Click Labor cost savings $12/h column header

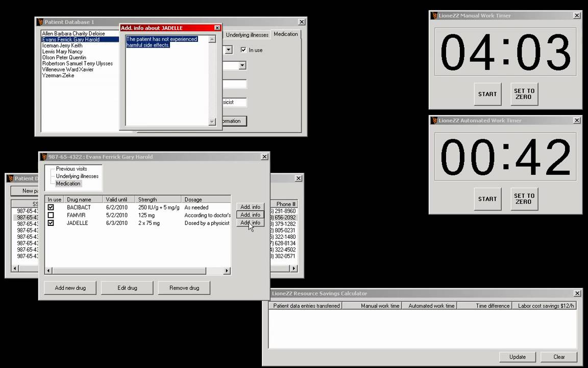[545, 306]
